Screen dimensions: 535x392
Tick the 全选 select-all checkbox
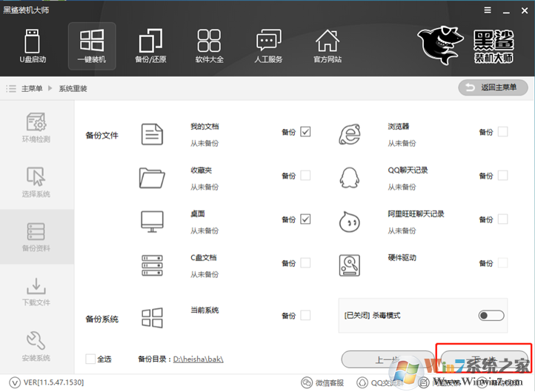tap(90, 359)
